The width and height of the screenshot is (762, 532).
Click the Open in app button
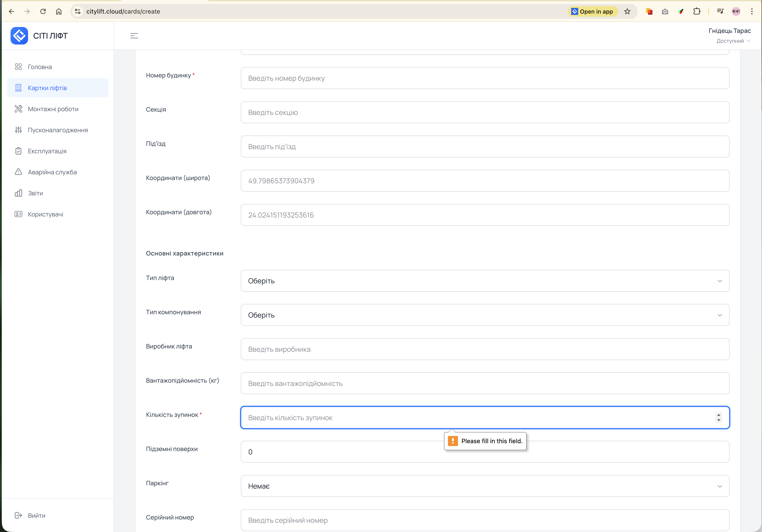(592, 12)
